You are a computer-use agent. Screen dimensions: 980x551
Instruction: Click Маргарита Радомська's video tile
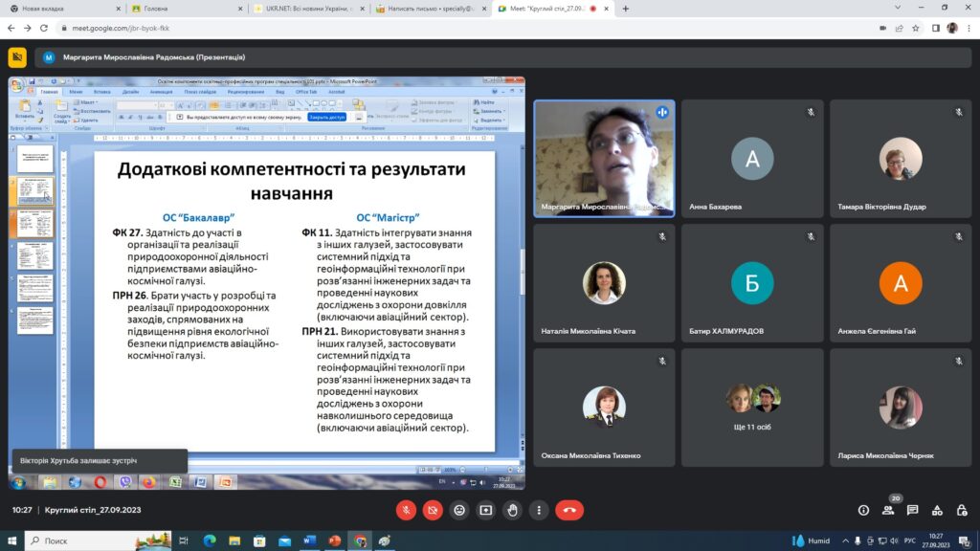pyautogui.click(x=604, y=158)
